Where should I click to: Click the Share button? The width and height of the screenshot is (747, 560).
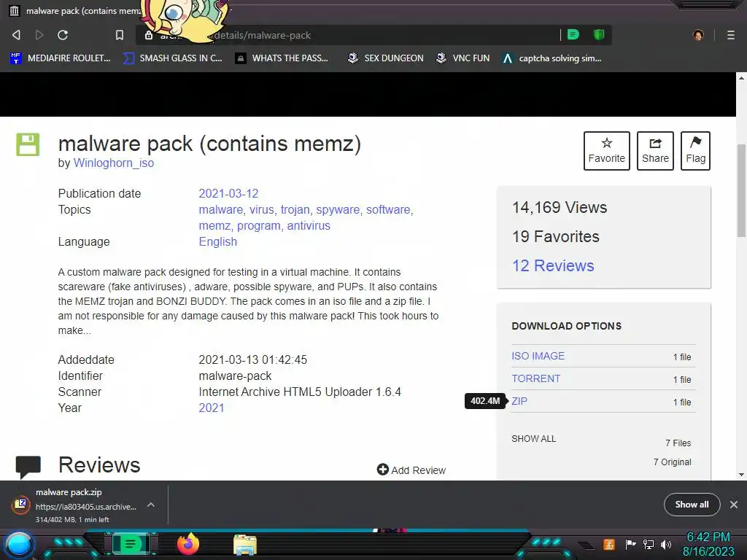pyautogui.click(x=655, y=150)
